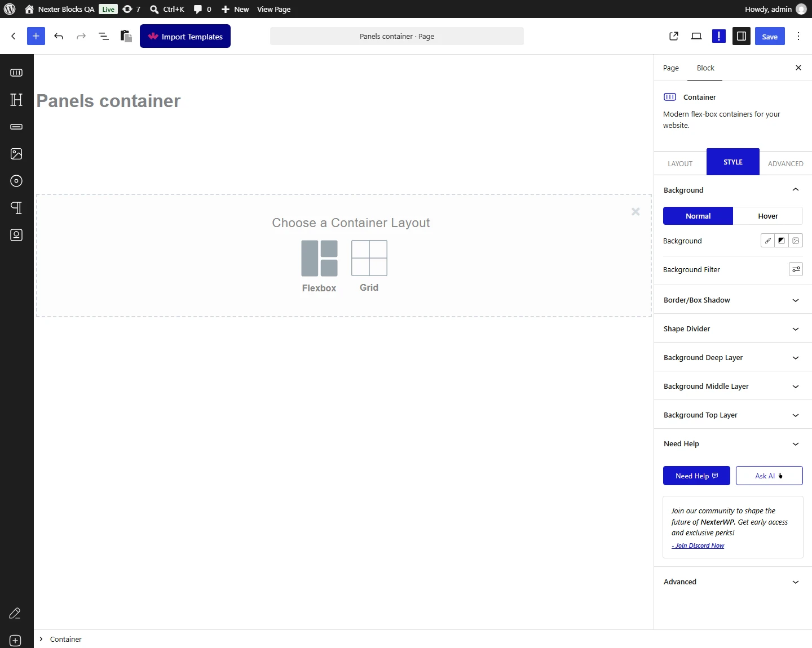Screen dimensions: 812x648
Task: Select the Container block icon in the left sidebar
Action: (x=16, y=73)
